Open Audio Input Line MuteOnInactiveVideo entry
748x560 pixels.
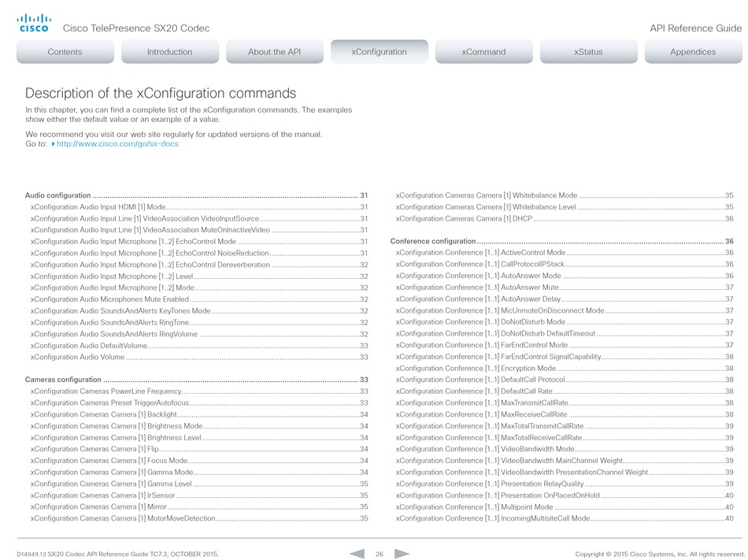pos(199,230)
